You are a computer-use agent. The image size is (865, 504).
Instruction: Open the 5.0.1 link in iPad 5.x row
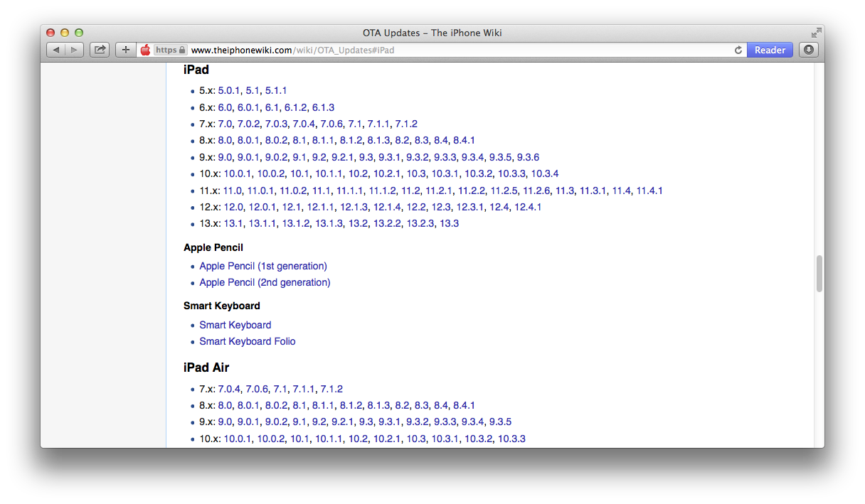click(x=229, y=90)
